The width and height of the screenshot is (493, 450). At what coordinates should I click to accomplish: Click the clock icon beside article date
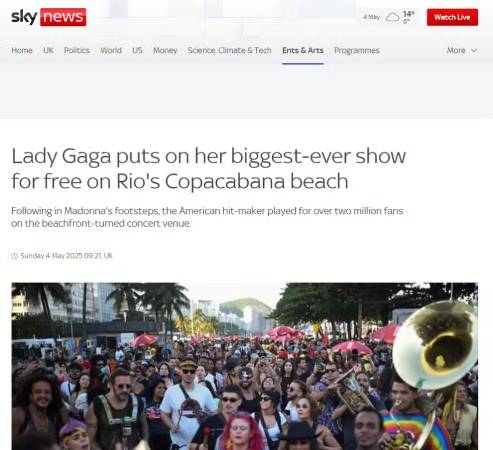(14, 256)
